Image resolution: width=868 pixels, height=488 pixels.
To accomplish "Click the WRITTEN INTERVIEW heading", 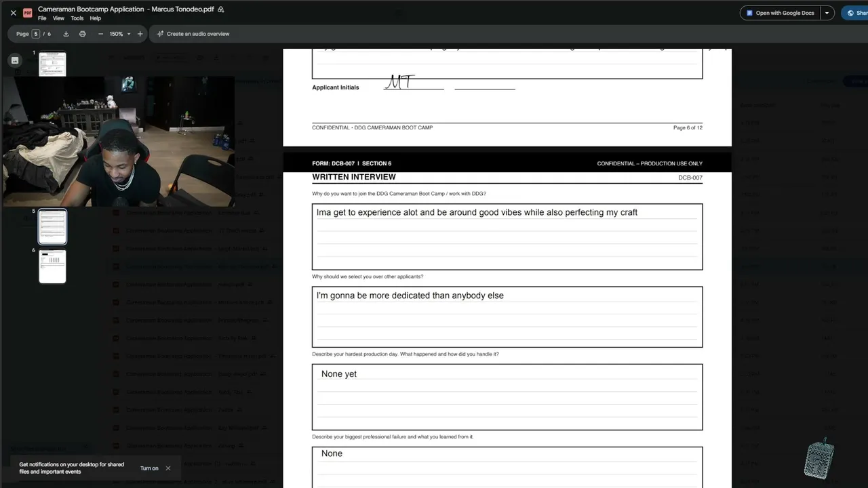I will click(x=354, y=177).
